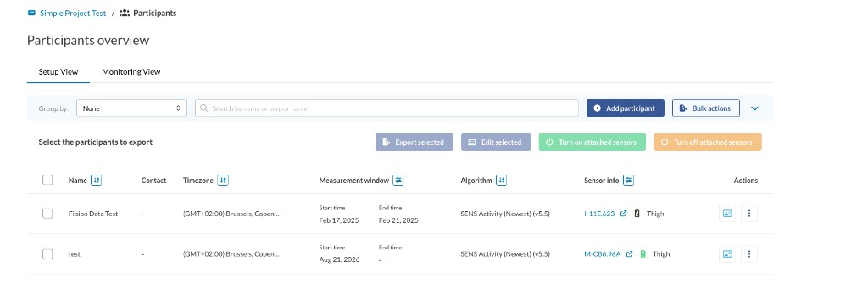Open sensor link M-CB6.96A

tap(603, 254)
